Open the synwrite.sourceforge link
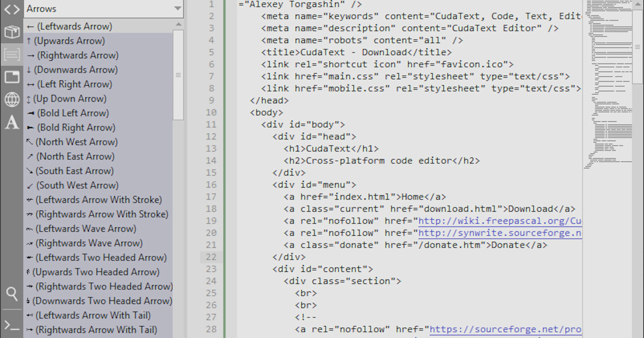Image resolution: width=644 pixels, height=338 pixels. pos(500,233)
